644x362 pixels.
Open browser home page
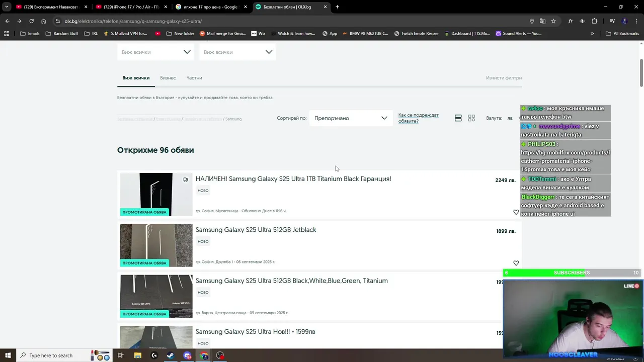(x=43, y=21)
